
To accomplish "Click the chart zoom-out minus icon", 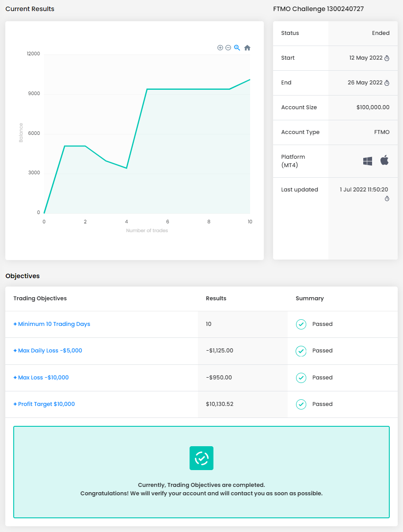I will 228,48.
